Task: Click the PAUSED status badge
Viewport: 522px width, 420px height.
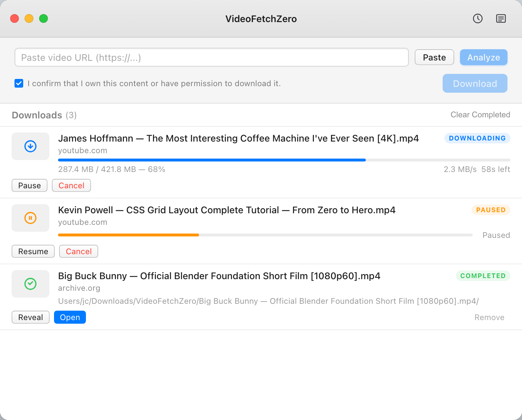Action: (491, 210)
